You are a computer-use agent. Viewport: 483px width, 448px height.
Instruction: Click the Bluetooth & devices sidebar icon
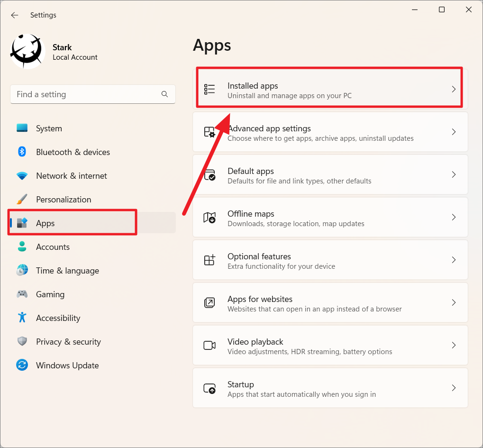[22, 152]
